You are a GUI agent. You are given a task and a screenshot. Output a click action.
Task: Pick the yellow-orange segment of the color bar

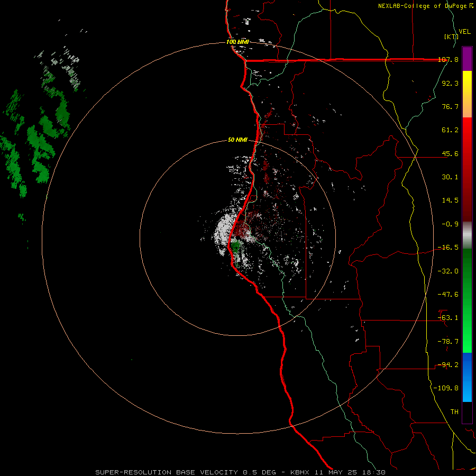click(x=467, y=94)
